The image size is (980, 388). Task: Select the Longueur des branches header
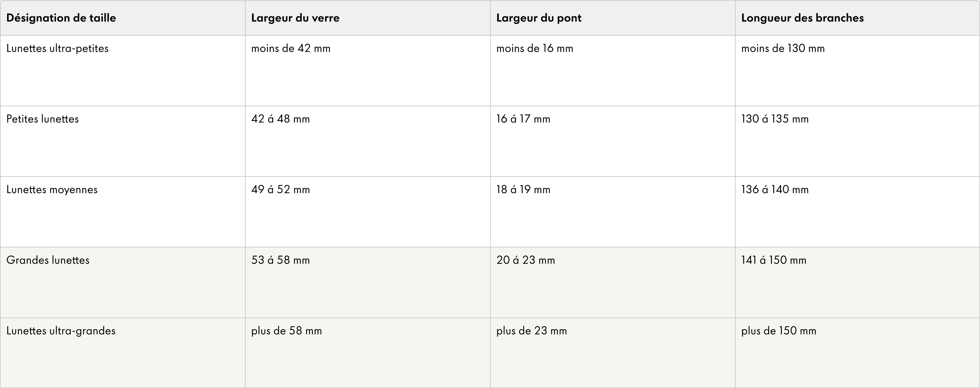pos(802,18)
